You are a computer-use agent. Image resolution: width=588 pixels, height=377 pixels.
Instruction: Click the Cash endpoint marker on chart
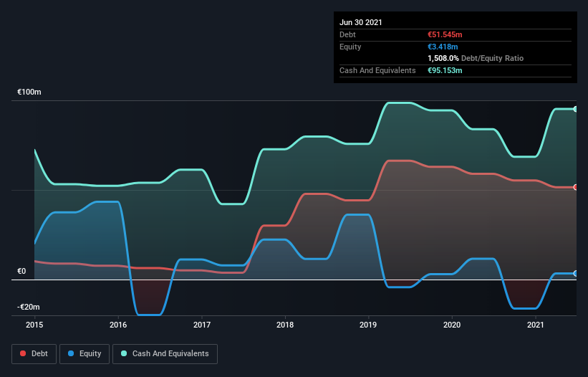576,109
